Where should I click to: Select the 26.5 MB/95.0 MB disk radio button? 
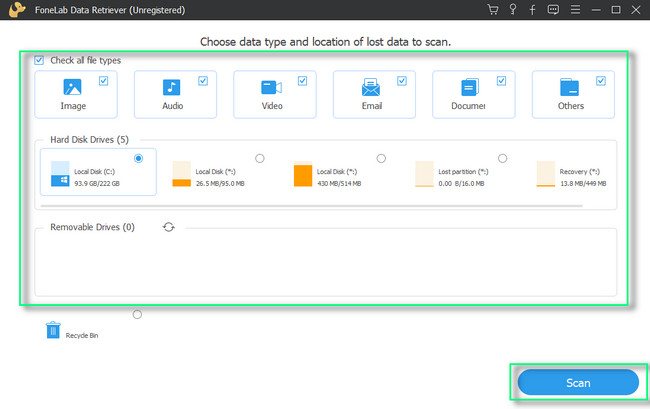click(x=260, y=158)
